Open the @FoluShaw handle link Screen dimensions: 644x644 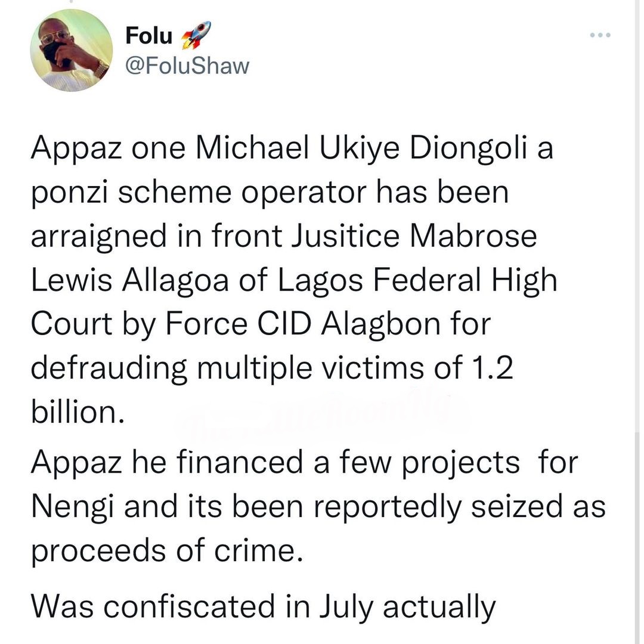(x=187, y=66)
